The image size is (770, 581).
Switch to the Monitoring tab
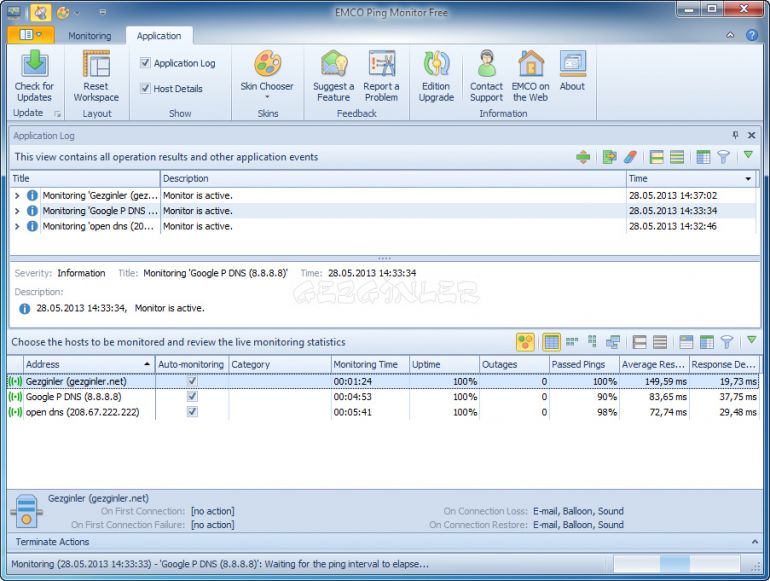pos(90,36)
